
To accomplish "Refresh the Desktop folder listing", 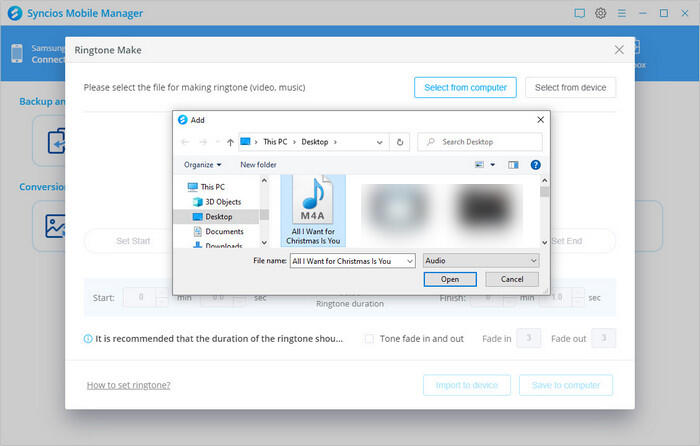I will click(400, 142).
